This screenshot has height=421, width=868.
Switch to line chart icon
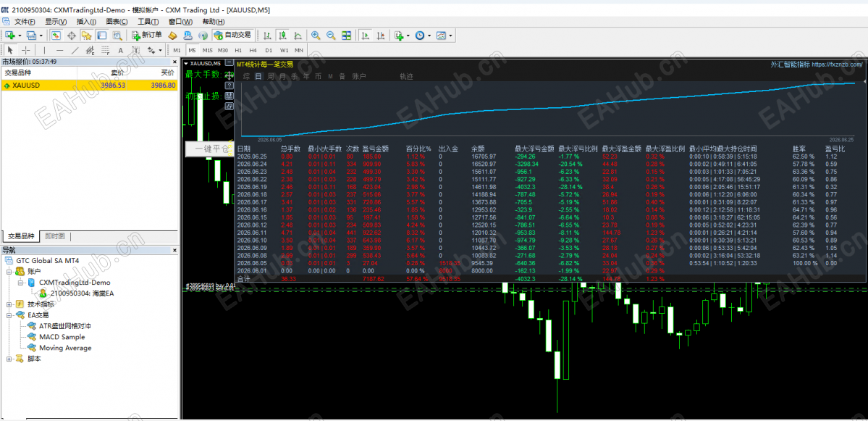click(x=298, y=36)
